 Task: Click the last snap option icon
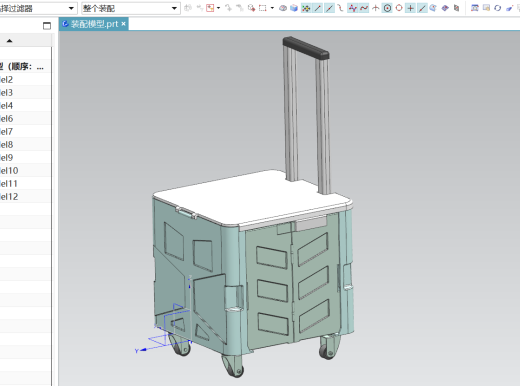click(457, 8)
